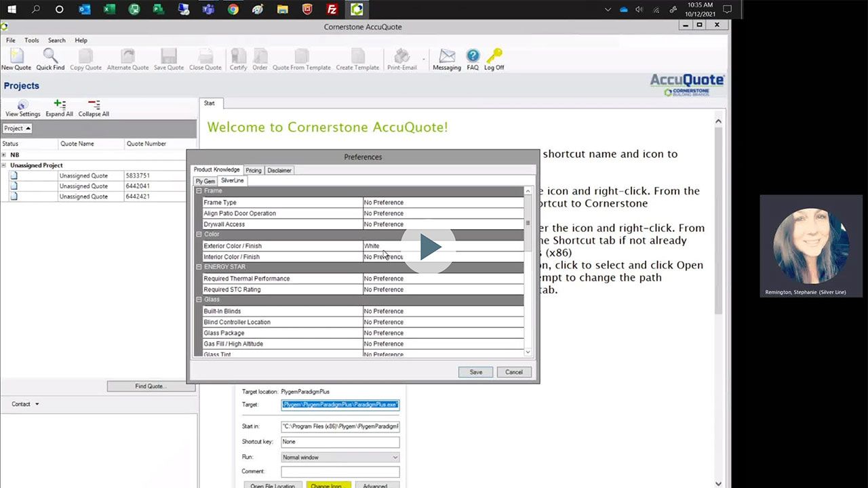Open Microsoft Teams from the taskbar
This screenshot has height=488, width=868.
pyautogui.click(x=208, y=9)
